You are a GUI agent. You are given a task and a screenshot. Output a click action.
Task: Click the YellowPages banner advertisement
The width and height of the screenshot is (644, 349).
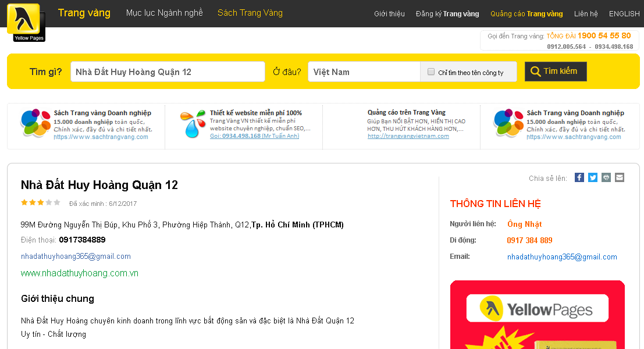coord(537,315)
